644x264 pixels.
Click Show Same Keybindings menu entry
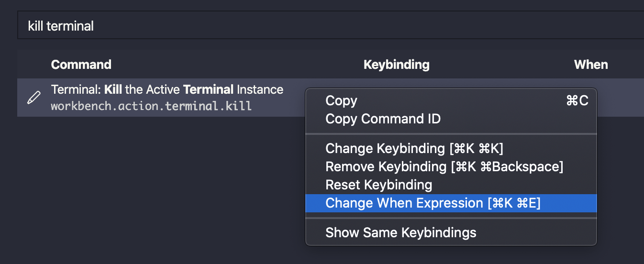point(400,233)
